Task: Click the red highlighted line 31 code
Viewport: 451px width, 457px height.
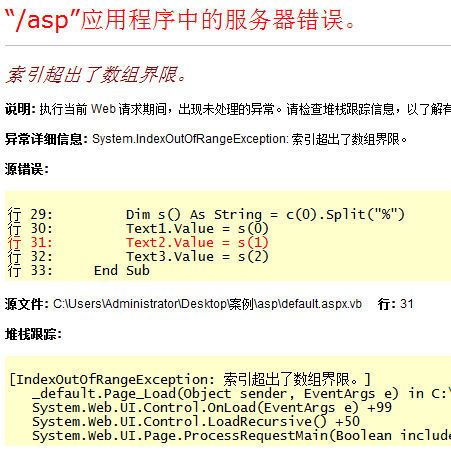Action: pyautogui.click(x=197, y=243)
